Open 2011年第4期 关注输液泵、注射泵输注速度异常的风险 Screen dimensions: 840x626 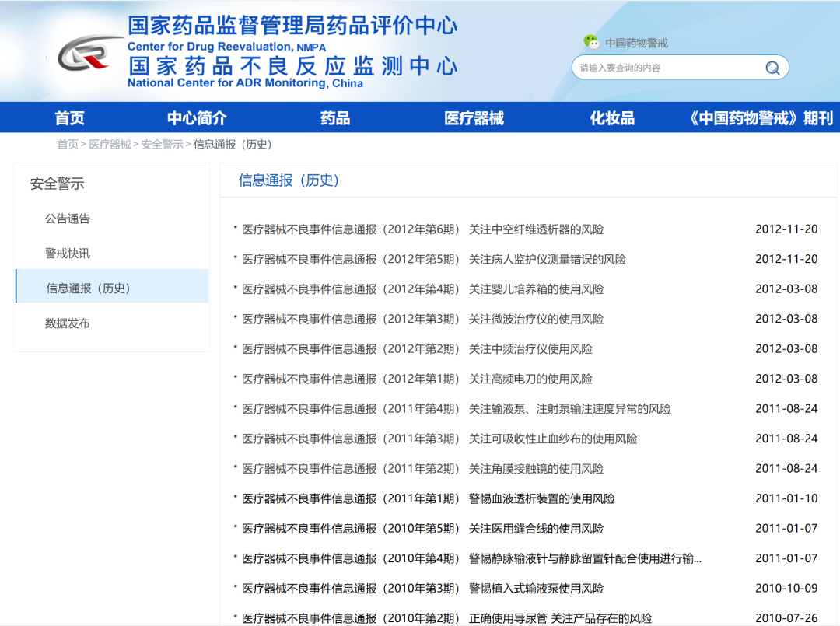pos(457,410)
